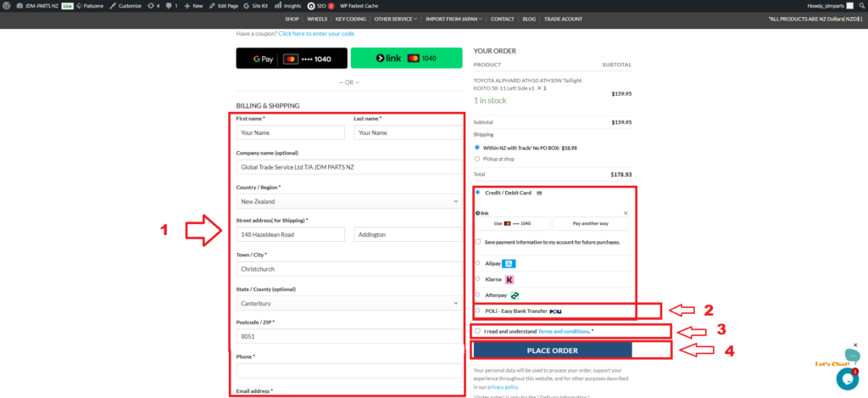This screenshot has height=398, width=868.
Task: Click the TOYOTA ALPHARD Taillight product name
Action: [527, 84]
